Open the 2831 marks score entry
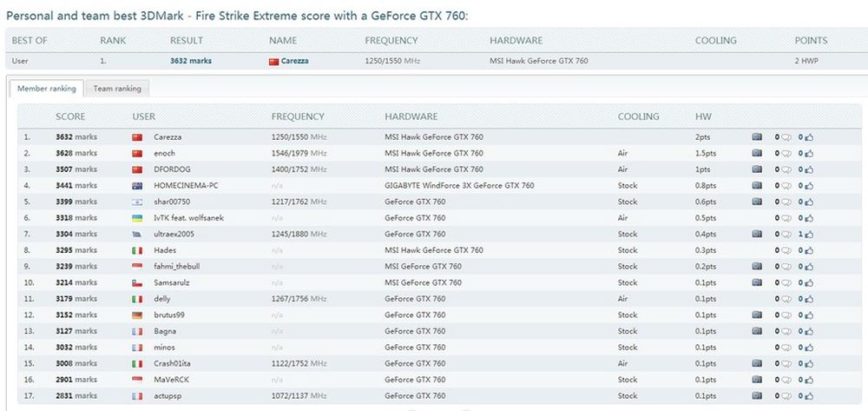Image resolution: width=868 pixels, height=411 pixels. click(76, 396)
